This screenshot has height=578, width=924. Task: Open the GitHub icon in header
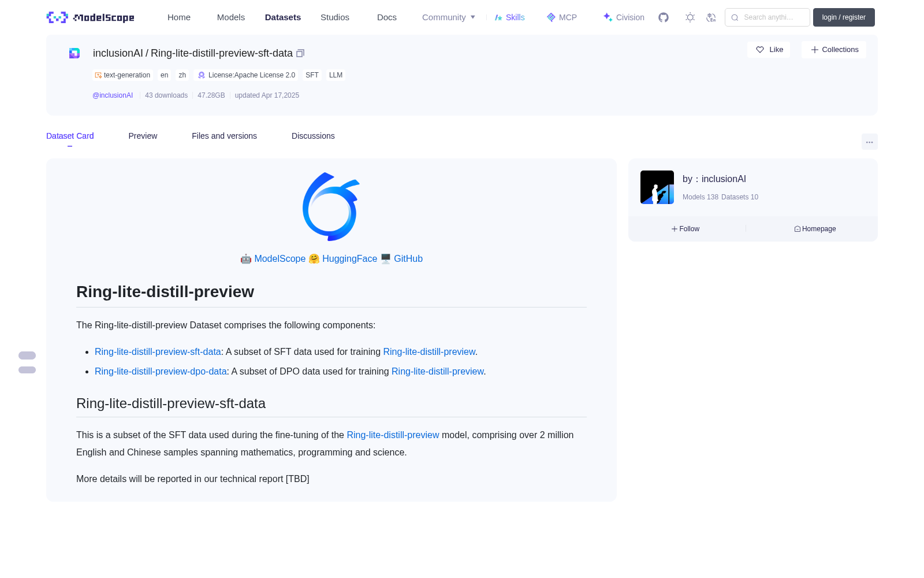coord(664,17)
